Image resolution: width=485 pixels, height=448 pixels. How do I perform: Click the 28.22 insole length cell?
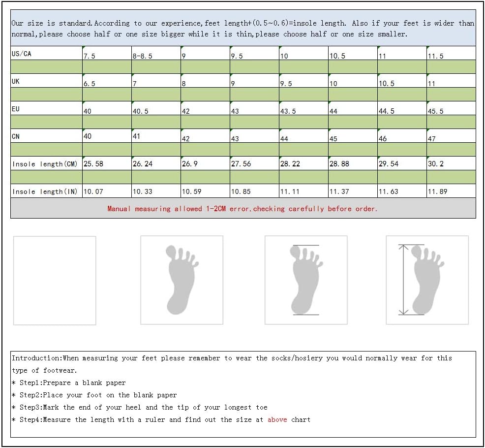point(304,163)
